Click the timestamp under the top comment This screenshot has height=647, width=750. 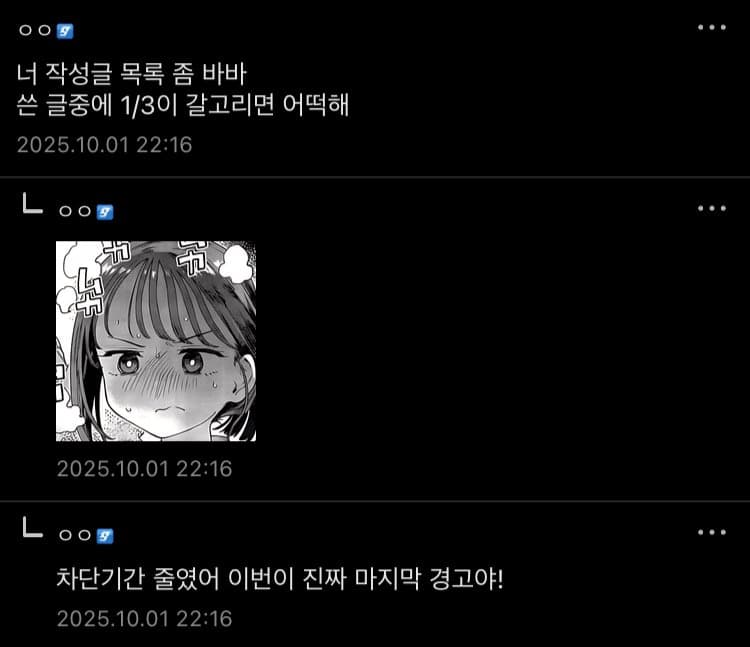(104, 145)
